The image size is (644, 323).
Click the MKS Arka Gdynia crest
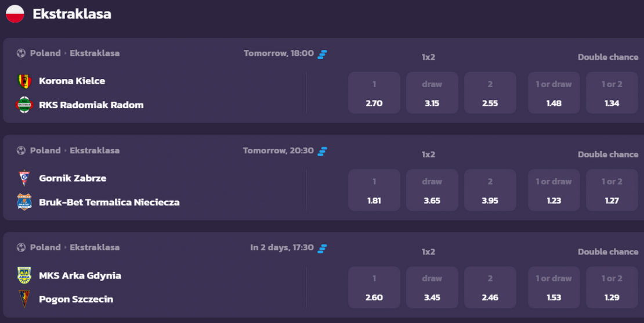click(24, 275)
